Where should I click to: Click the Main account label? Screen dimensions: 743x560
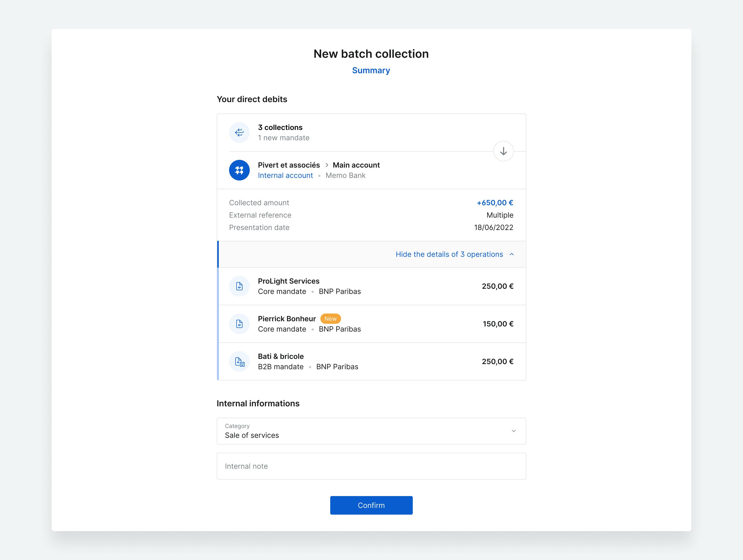(x=356, y=165)
